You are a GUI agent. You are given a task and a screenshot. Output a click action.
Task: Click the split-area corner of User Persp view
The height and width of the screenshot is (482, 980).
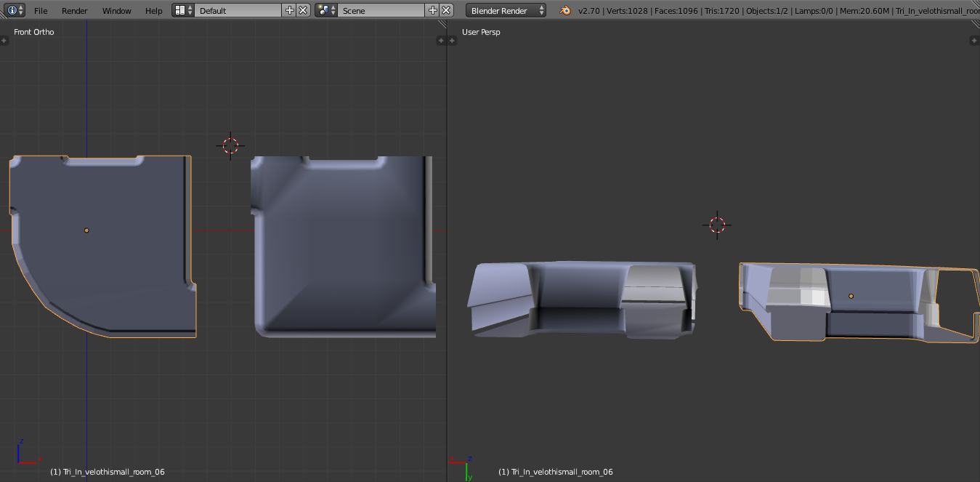[x=976, y=25]
